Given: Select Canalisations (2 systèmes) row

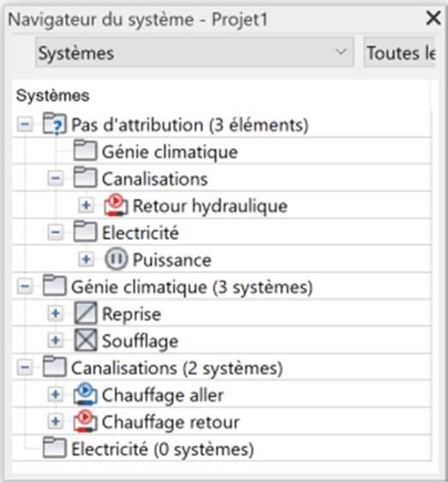Looking at the screenshot, I should [222, 367].
